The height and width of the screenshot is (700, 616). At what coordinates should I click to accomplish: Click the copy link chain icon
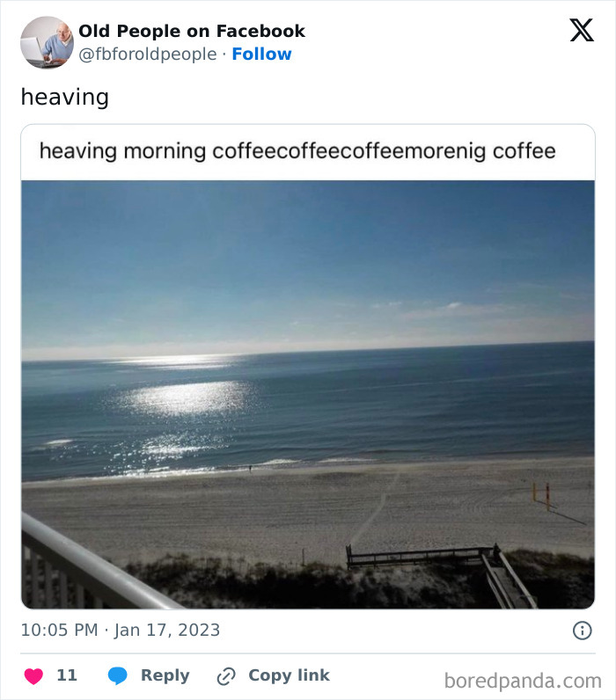[x=226, y=675]
